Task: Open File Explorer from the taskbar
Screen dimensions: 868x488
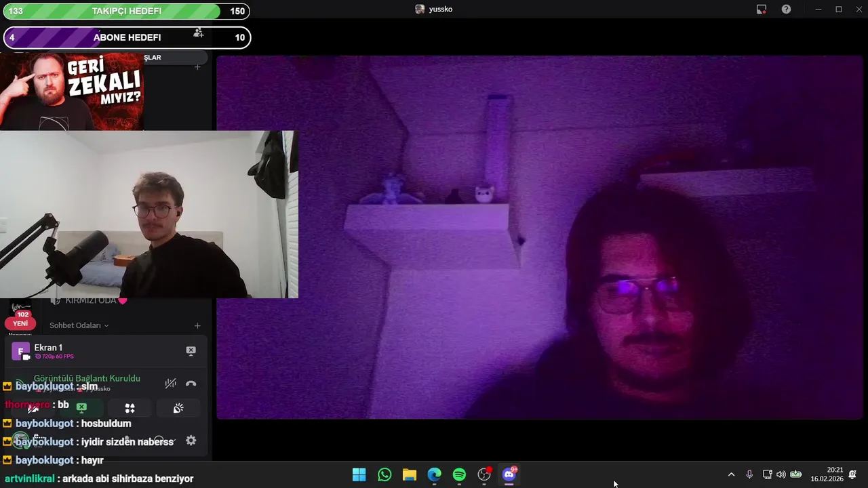Action: click(409, 474)
